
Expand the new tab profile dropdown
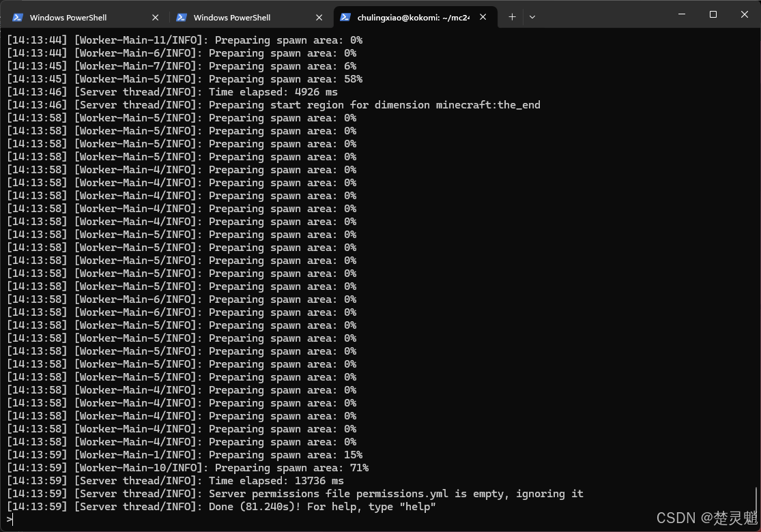pos(532,17)
